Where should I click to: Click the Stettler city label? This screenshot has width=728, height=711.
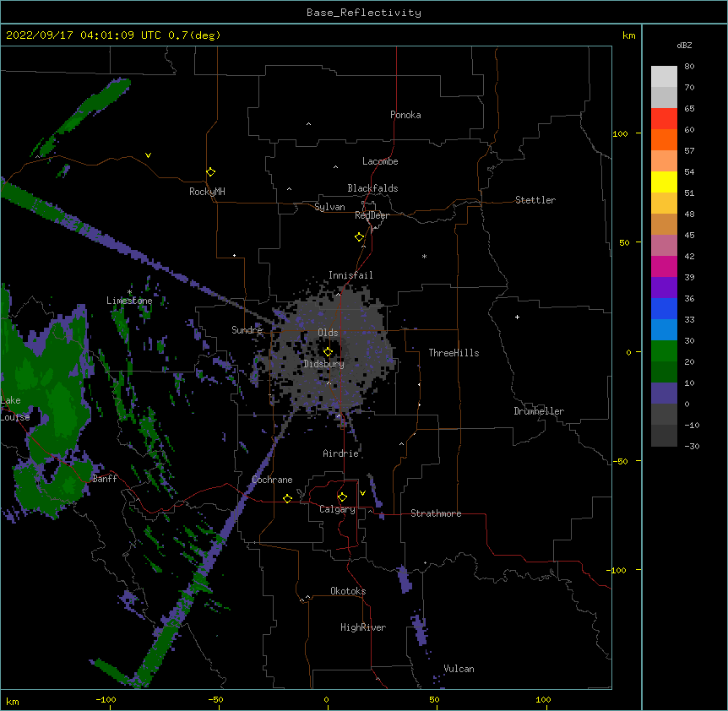pos(535,200)
